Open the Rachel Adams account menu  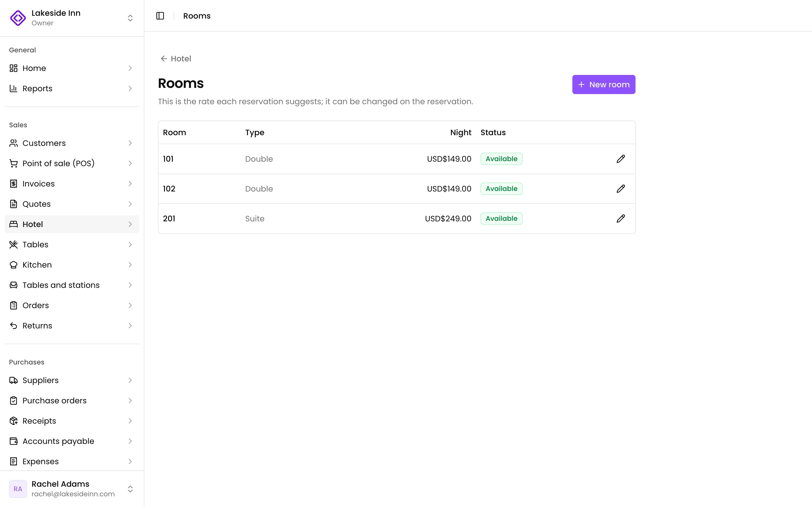click(72, 489)
